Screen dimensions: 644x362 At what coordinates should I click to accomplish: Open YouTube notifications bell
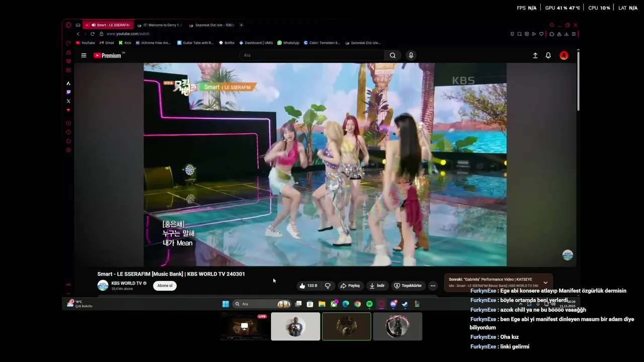pos(548,55)
